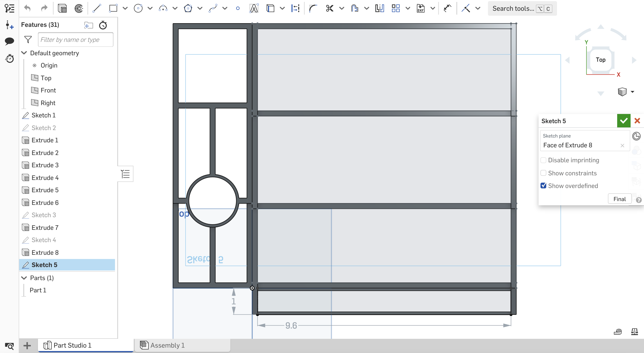Collapse the Default geometry tree

pos(24,53)
